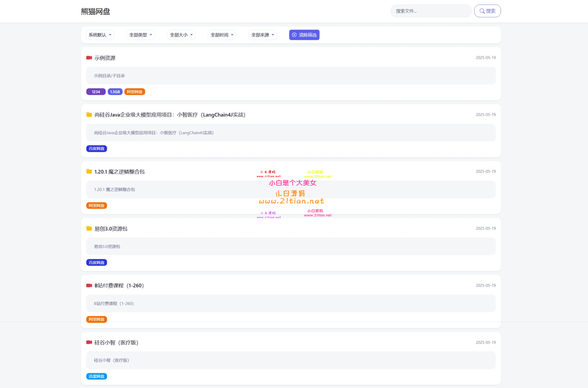Click the circled X icon on 清除筛选
588x388 pixels.
coord(294,35)
